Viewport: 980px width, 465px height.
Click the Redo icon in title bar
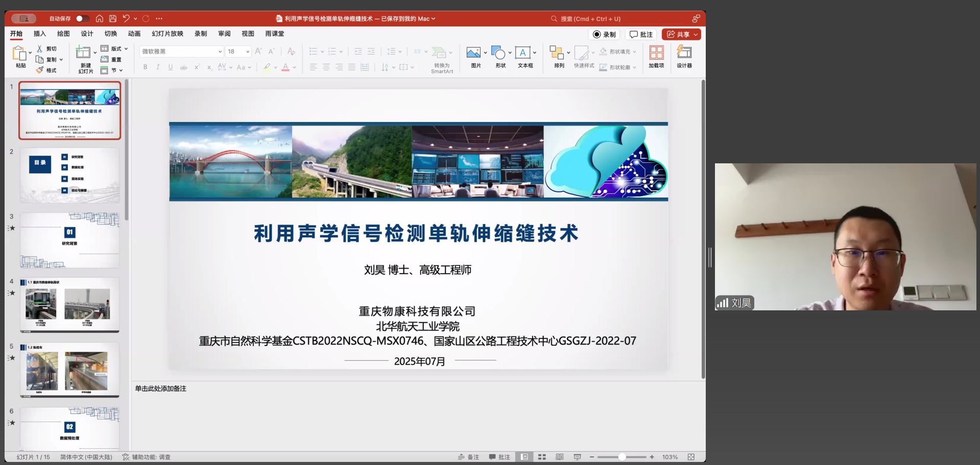(x=146, y=19)
